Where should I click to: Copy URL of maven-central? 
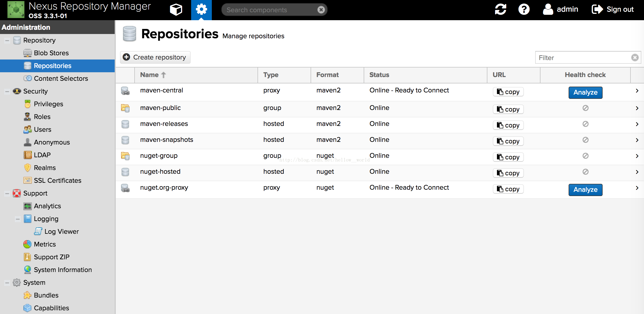pyautogui.click(x=508, y=92)
